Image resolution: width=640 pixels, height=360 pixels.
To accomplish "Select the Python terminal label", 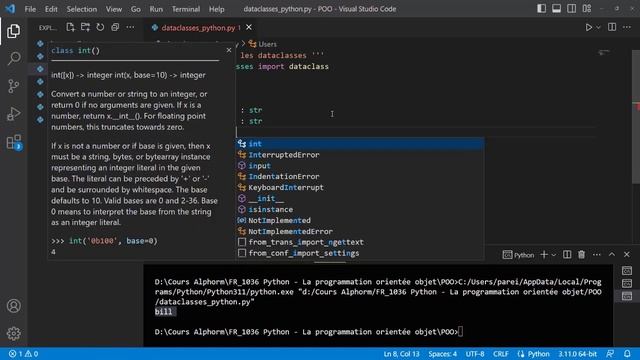I will [518, 255].
